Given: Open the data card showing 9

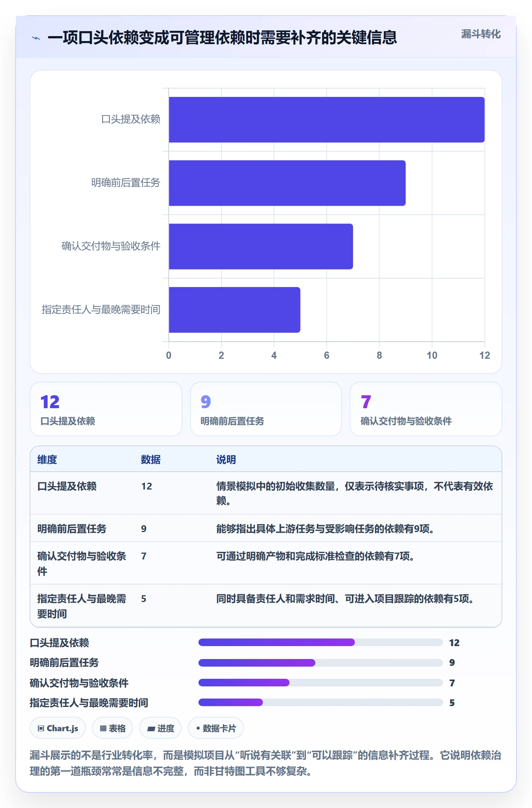Looking at the screenshot, I should 266,409.
